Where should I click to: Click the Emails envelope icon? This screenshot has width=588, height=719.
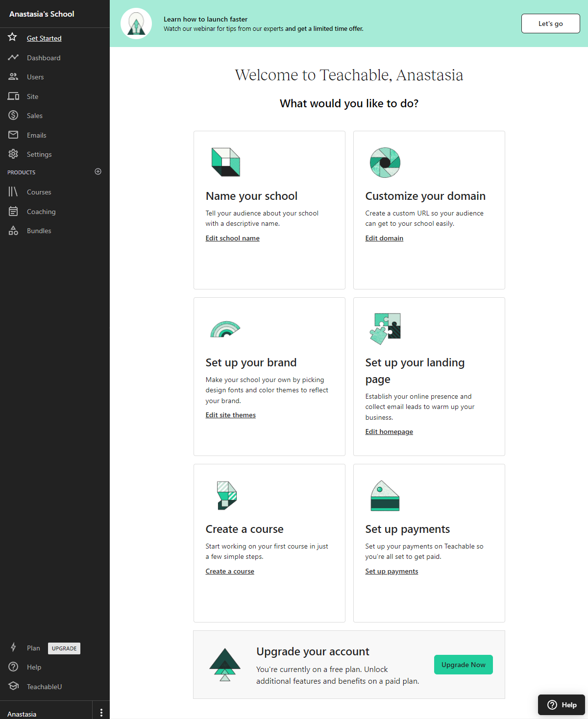point(13,135)
